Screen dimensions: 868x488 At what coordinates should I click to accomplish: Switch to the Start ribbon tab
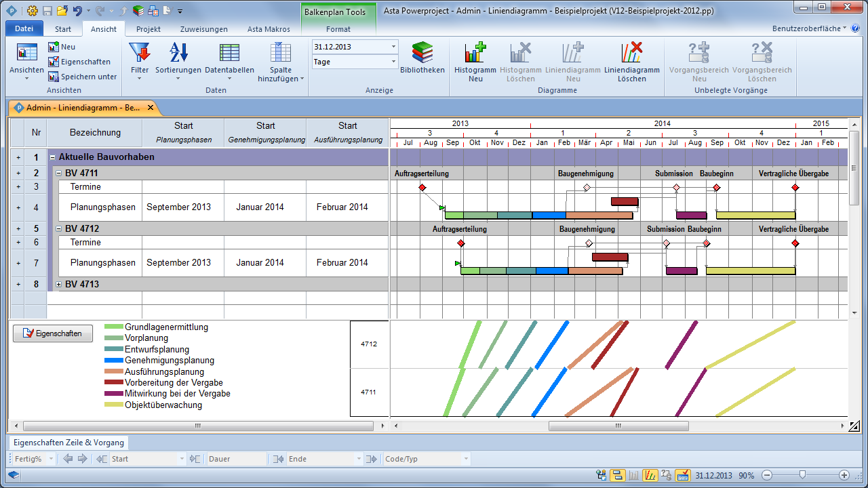point(63,29)
